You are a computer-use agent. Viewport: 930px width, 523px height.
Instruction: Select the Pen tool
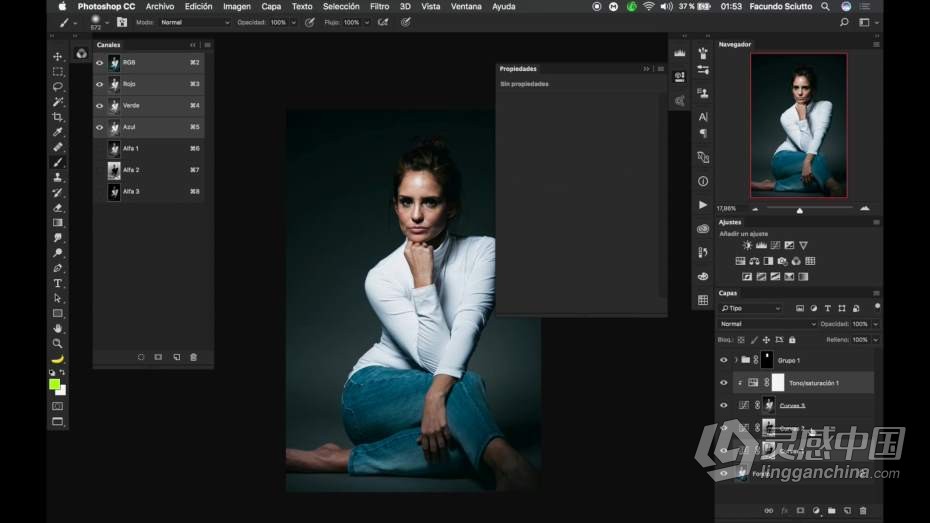pos(58,268)
